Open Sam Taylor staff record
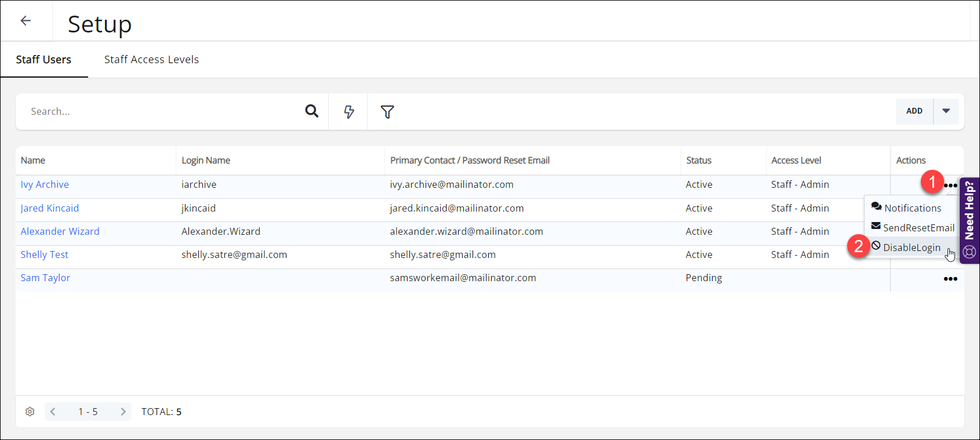Screen dimensions: 980x440 (x=45, y=278)
